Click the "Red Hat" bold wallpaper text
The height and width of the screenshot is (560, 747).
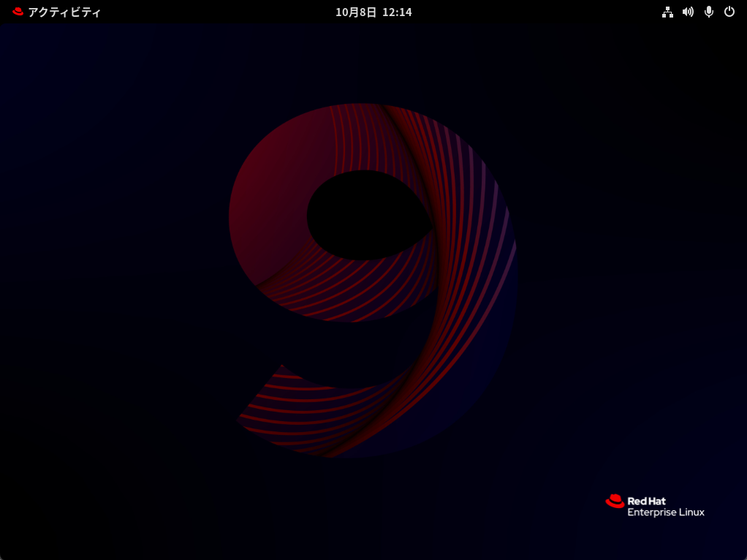coord(646,501)
